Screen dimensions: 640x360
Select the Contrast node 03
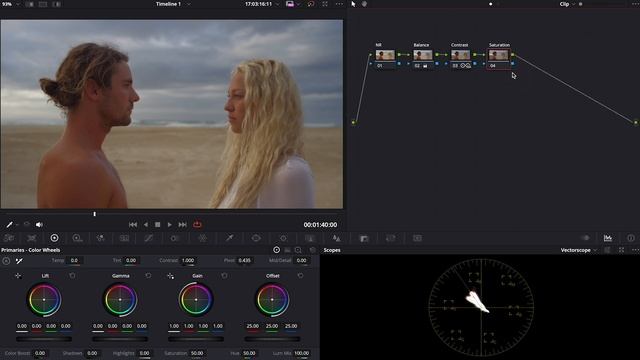(460, 58)
